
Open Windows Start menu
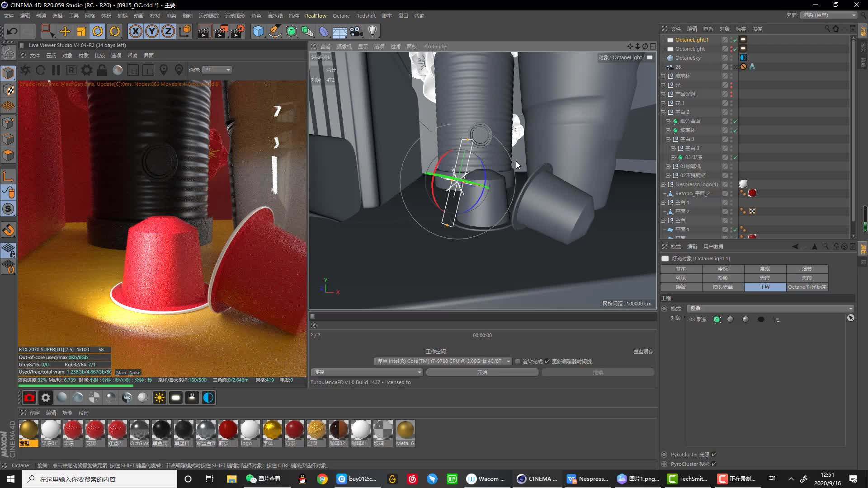[x=11, y=479]
